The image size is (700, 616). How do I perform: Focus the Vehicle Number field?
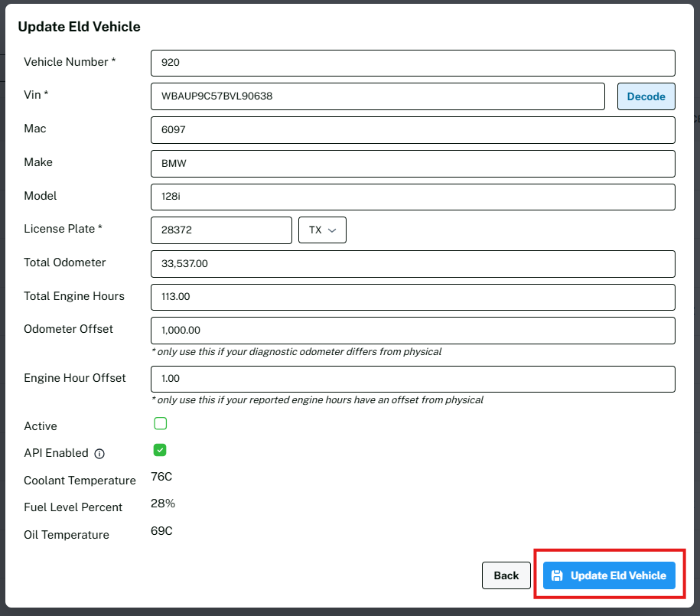pos(413,63)
